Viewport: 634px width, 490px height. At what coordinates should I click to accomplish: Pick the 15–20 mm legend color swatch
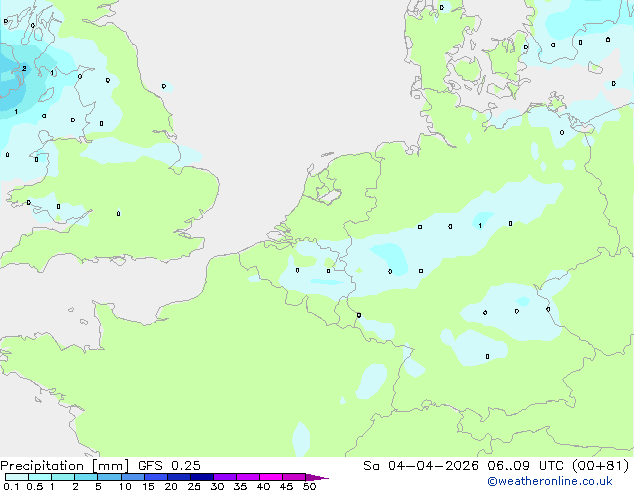pyautogui.click(x=156, y=477)
